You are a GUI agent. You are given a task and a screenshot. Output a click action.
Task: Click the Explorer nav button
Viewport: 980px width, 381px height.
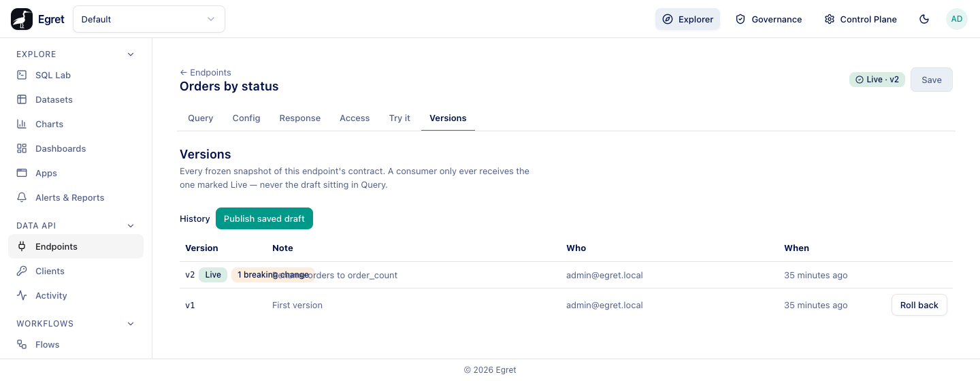tap(687, 19)
